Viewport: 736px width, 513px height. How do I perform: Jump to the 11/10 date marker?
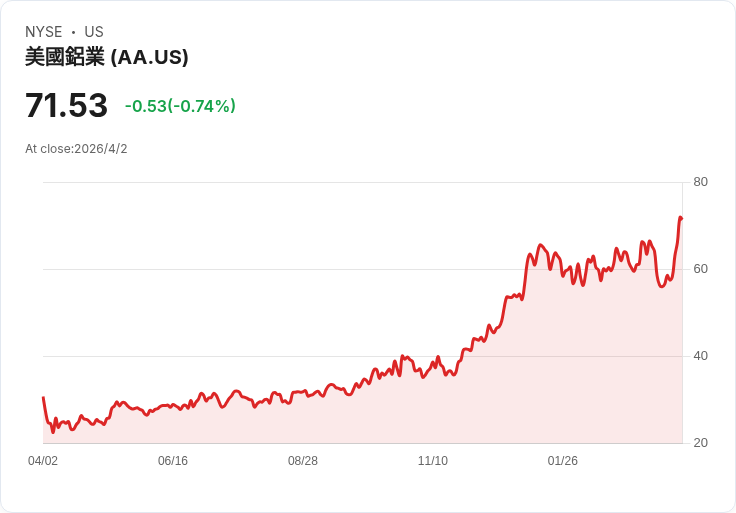(x=433, y=461)
